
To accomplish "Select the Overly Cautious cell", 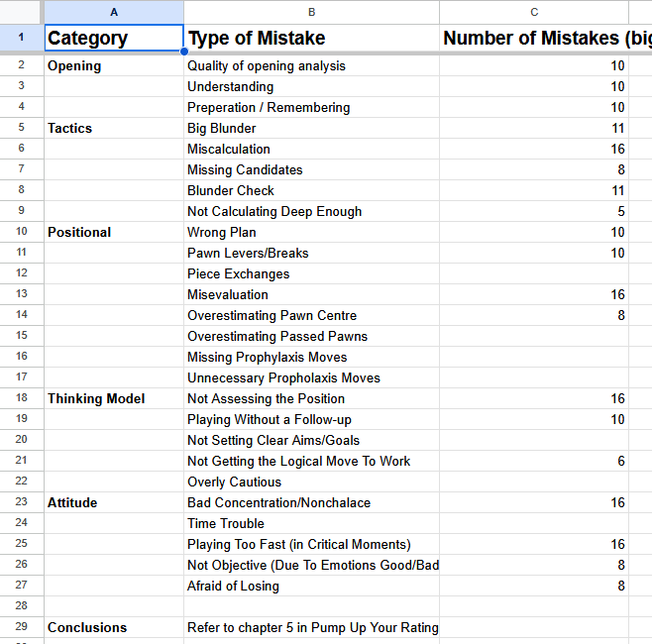I will (x=311, y=482).
